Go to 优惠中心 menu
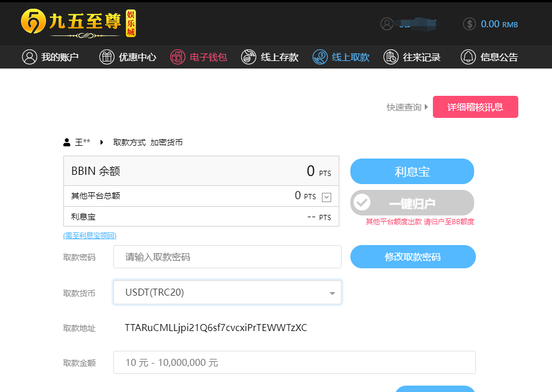 click(x=127, y=57)
